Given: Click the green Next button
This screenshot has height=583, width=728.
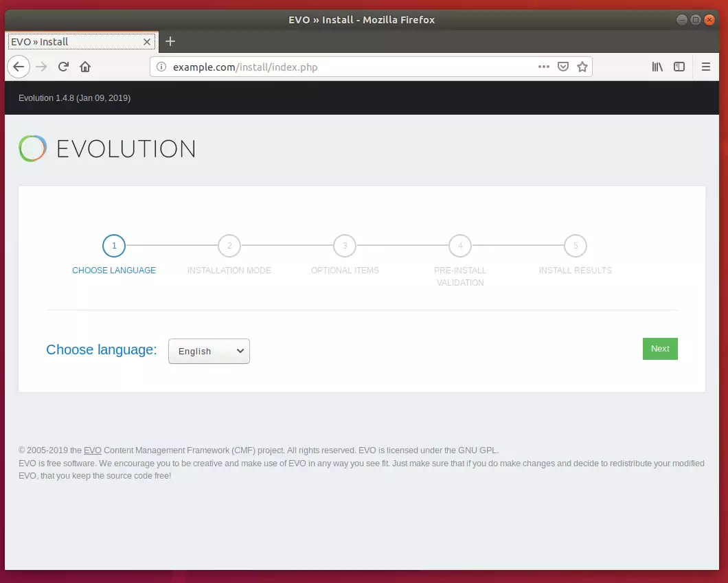Looking at the screenshot, I should point(660,349).
